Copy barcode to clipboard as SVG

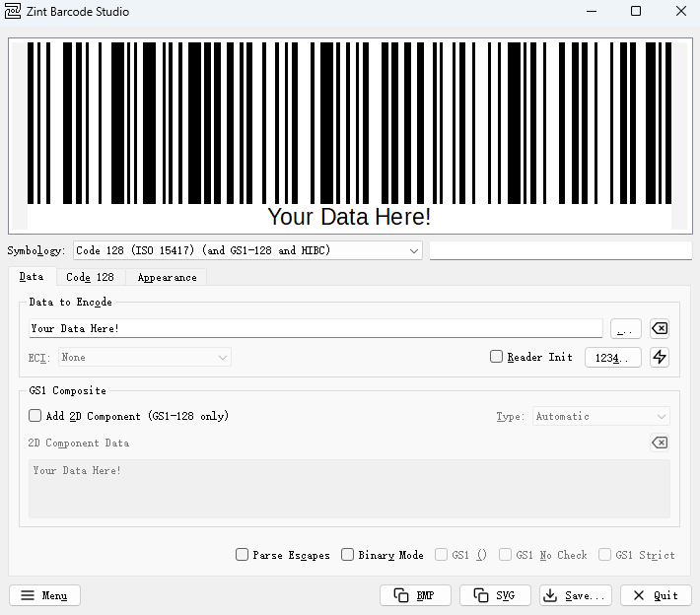[495, 595]
